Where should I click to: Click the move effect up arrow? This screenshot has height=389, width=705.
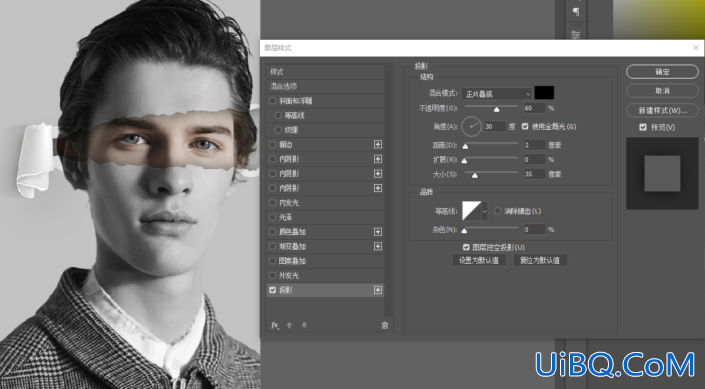(290, 325)
